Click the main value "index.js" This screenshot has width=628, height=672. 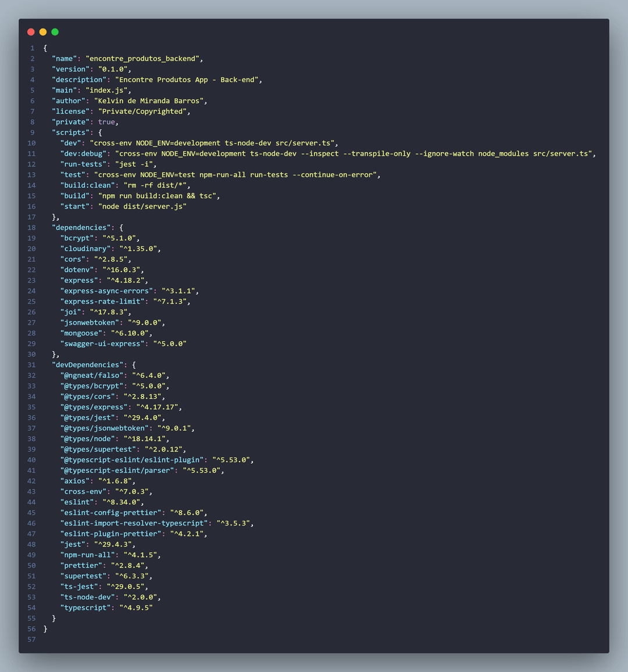(x=106, y=91)
